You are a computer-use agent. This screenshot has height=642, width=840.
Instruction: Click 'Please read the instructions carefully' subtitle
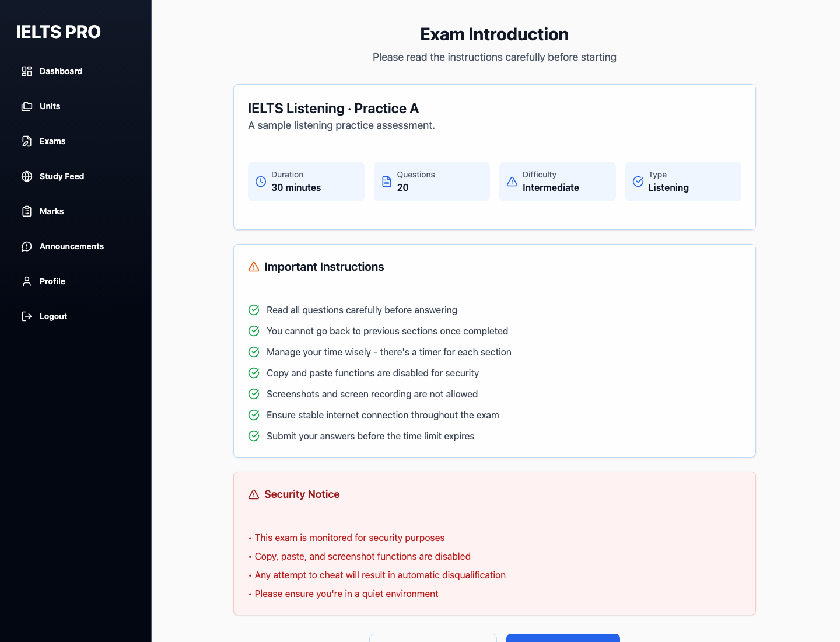[x=495, y=57]
